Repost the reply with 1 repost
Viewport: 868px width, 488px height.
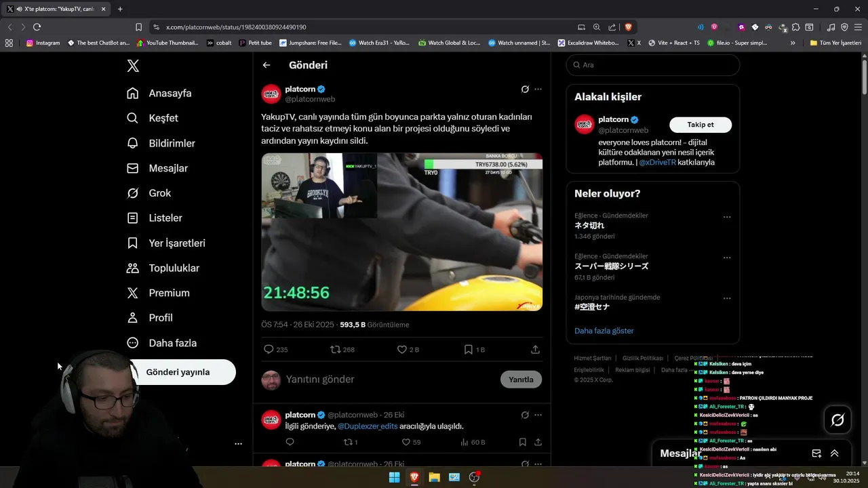(x=348, y=443)
